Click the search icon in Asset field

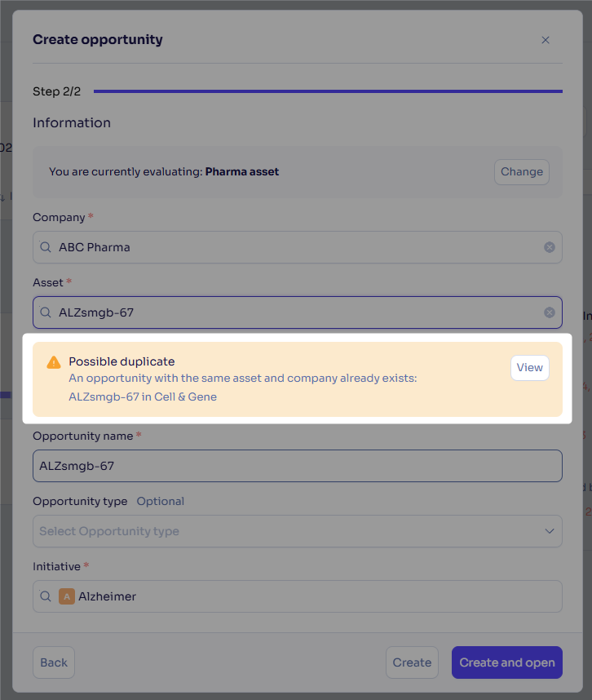coord(46,312)
